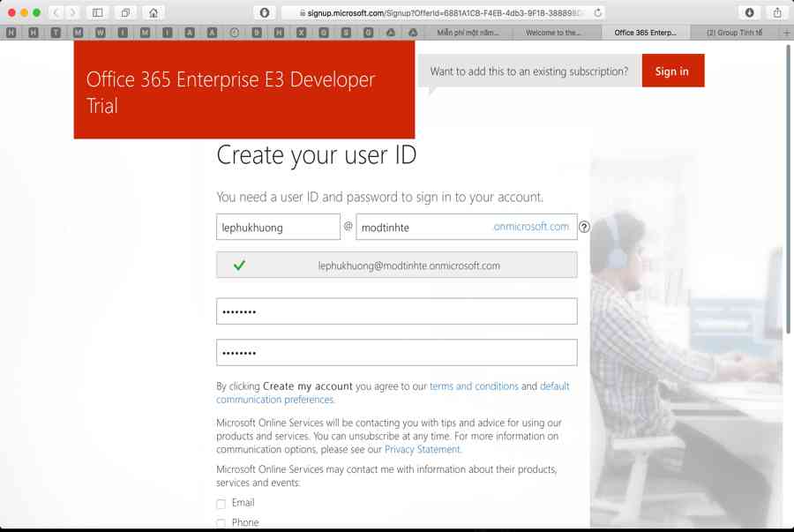Click the help question mark beside domain field
Image resolution: width=794 pixels, height=532 pixels.
click(x=584, y=228)
